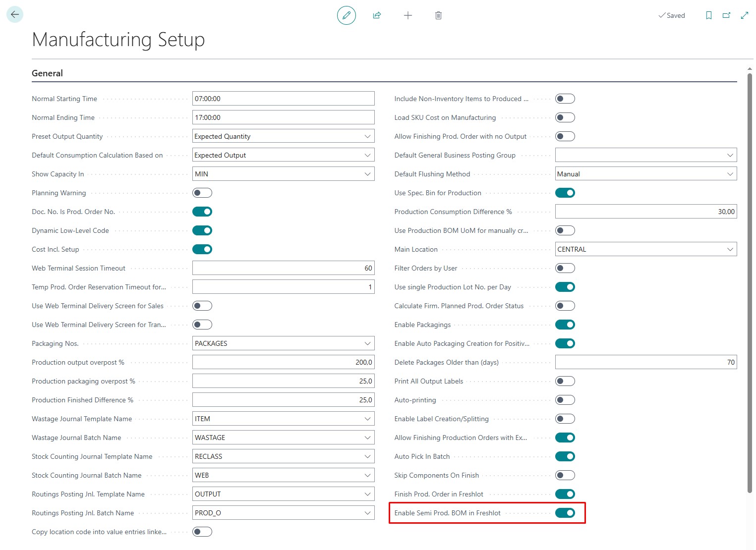This screenshot has height=550, width=756.
Task: Click Delete Packages Older than (days) field
Action: (x=646, y=362)
